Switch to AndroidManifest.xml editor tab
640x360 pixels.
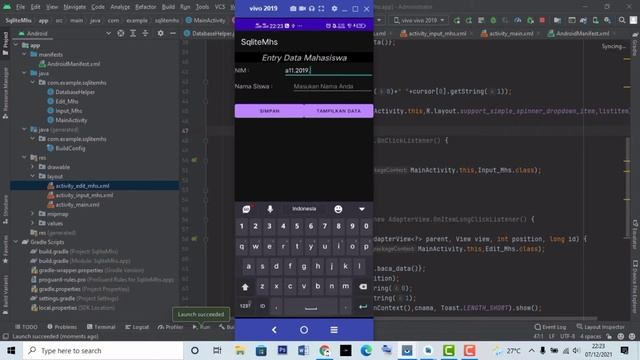click(x=579, y=33)
